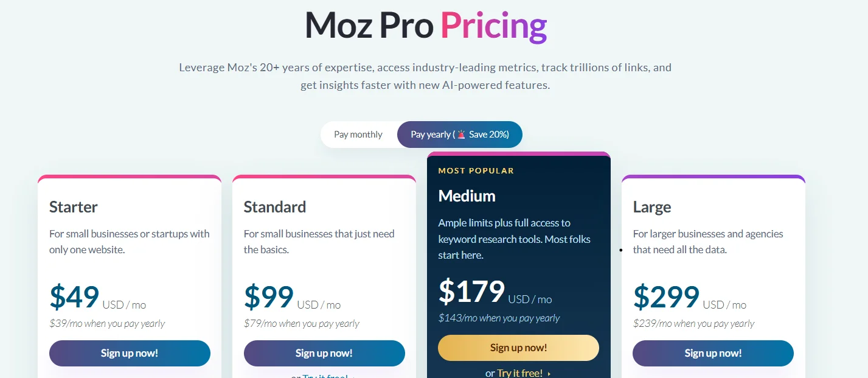Select the Medium plan heading
868x378 pixels.
[467, 196]
